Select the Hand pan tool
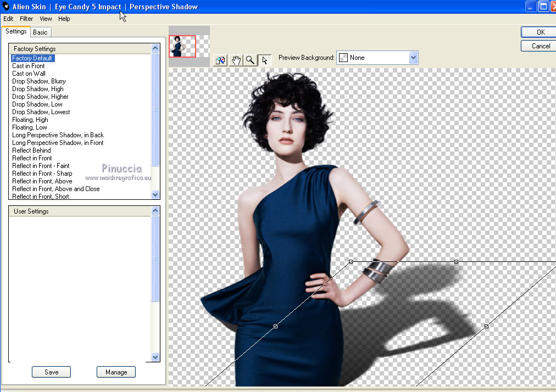Screen dimensions: 556x392 pyautogui.click(x=236, y=60)
